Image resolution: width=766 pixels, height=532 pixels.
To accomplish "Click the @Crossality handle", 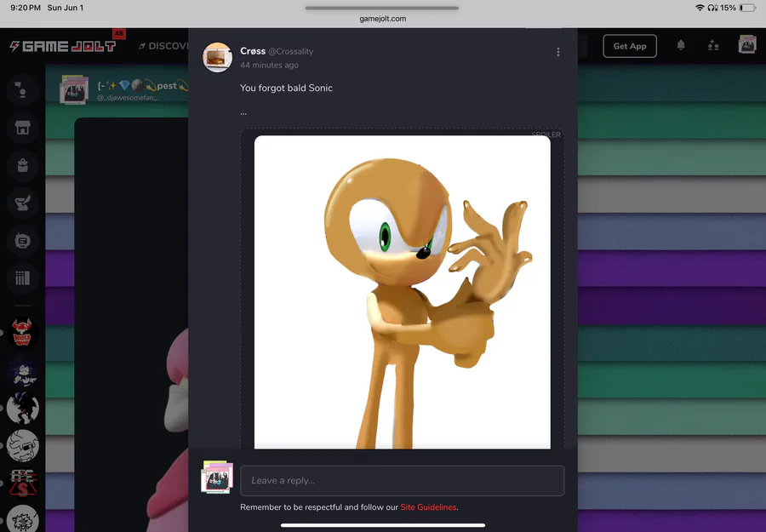I will point(291,51).
